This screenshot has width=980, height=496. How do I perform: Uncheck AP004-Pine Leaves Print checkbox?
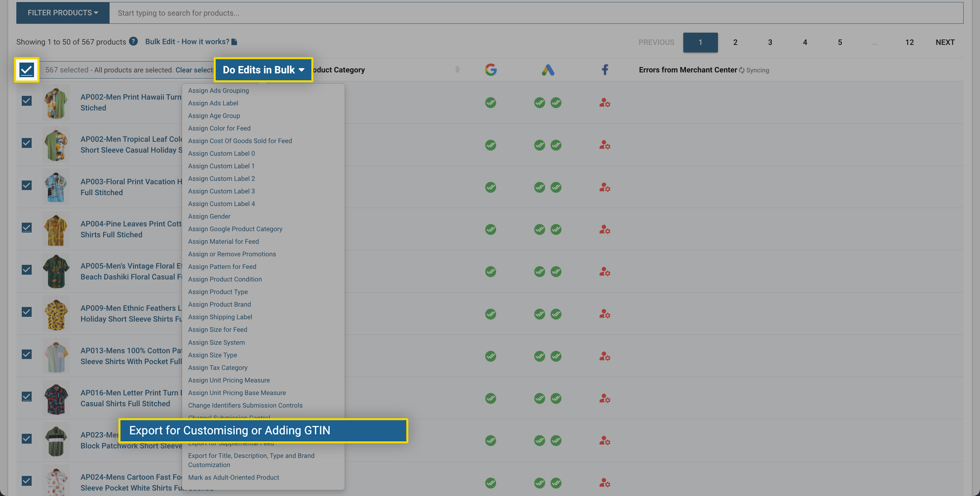[x=27, y=227]
